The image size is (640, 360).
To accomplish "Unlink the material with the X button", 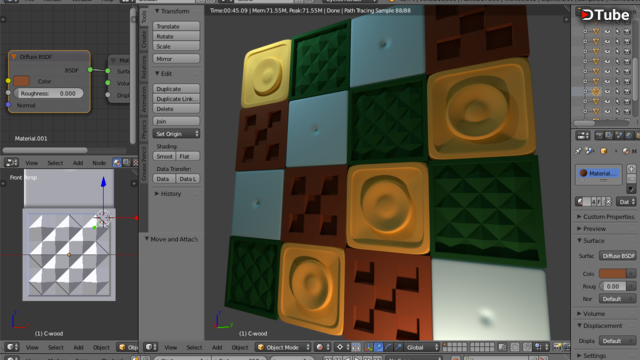I will (x=608, y=202).
